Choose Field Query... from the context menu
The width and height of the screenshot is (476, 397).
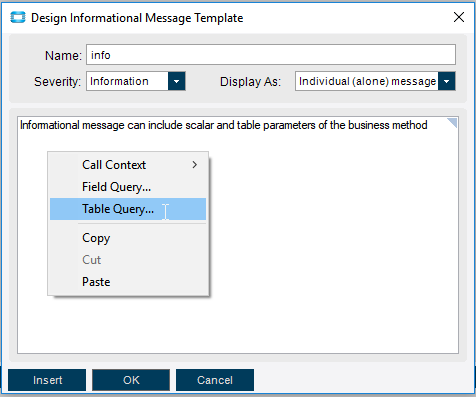coord(128,187)
